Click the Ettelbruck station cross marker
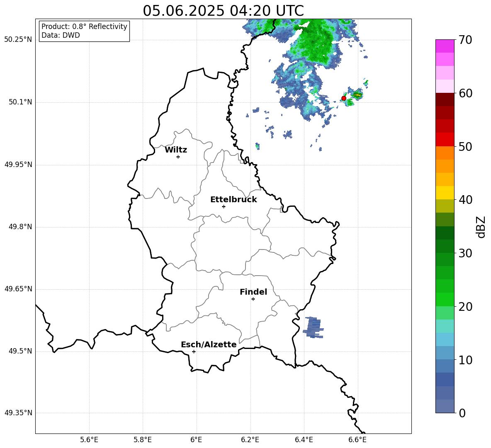491x448 pixels. [x=224, y=206]
